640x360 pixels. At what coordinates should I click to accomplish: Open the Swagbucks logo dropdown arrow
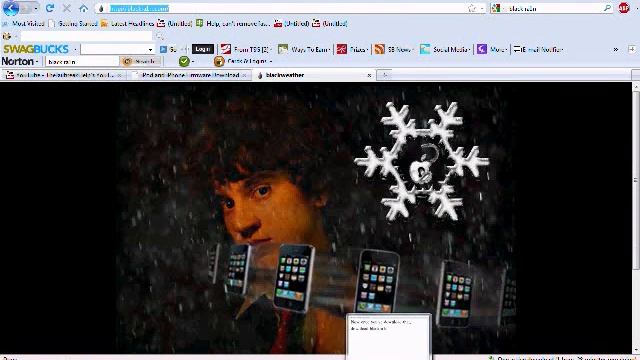click(x=75, y=50)
